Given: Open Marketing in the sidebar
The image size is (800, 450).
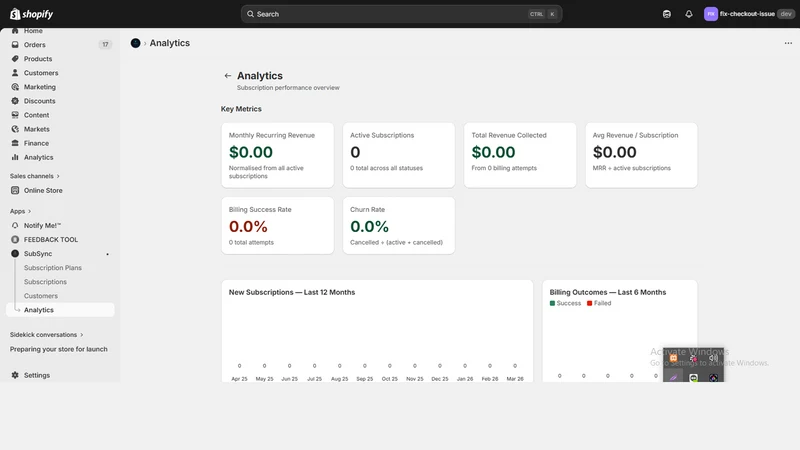Looking at the screenshot, I should 40,87.
